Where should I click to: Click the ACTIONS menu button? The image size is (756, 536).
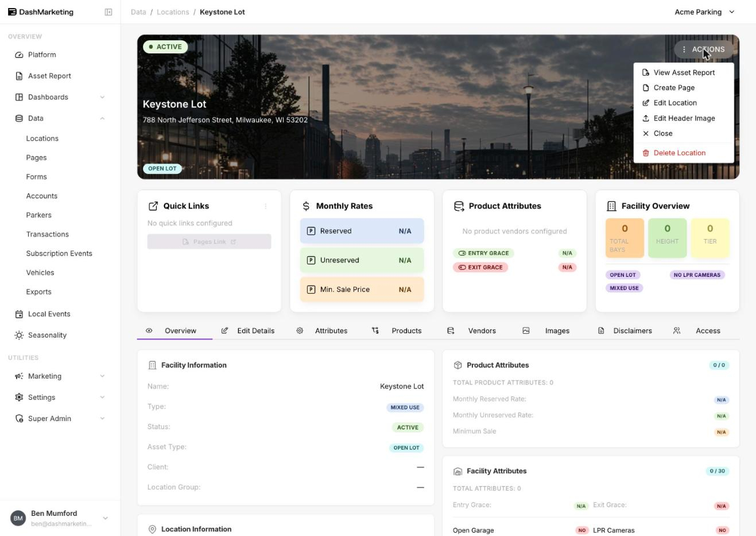pos(703,49)
